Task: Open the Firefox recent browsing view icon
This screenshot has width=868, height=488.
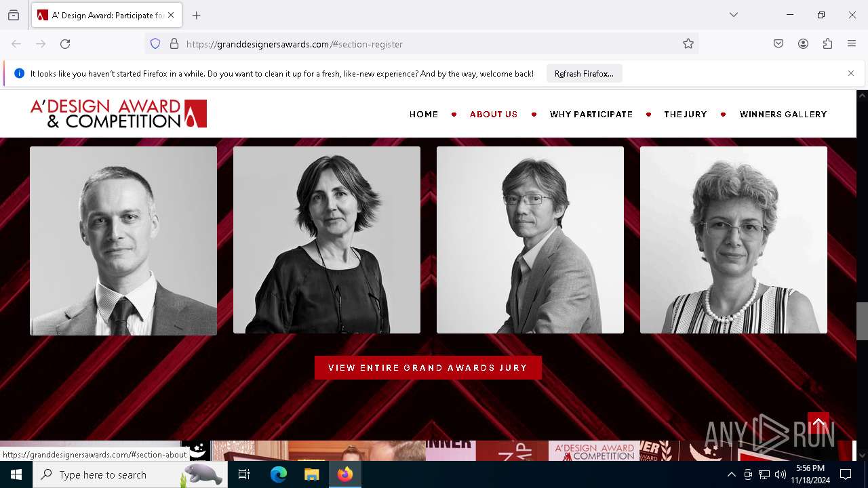Action: click(x=14, y=15)
